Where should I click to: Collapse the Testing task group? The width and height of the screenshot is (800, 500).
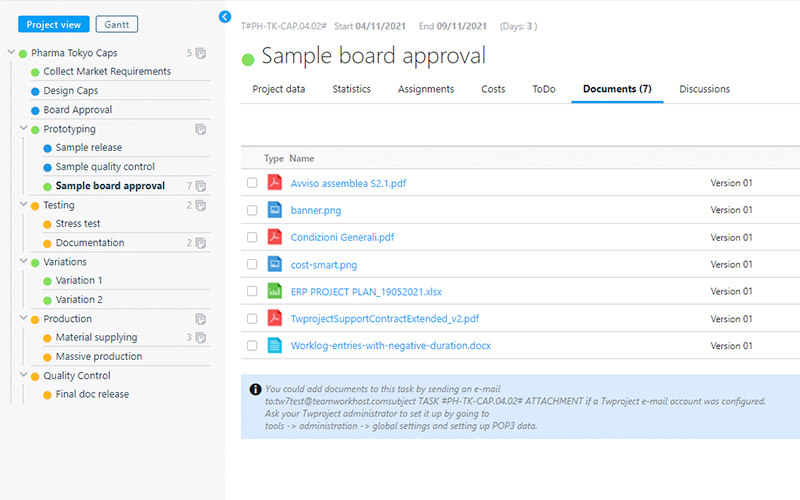point(23,205)
